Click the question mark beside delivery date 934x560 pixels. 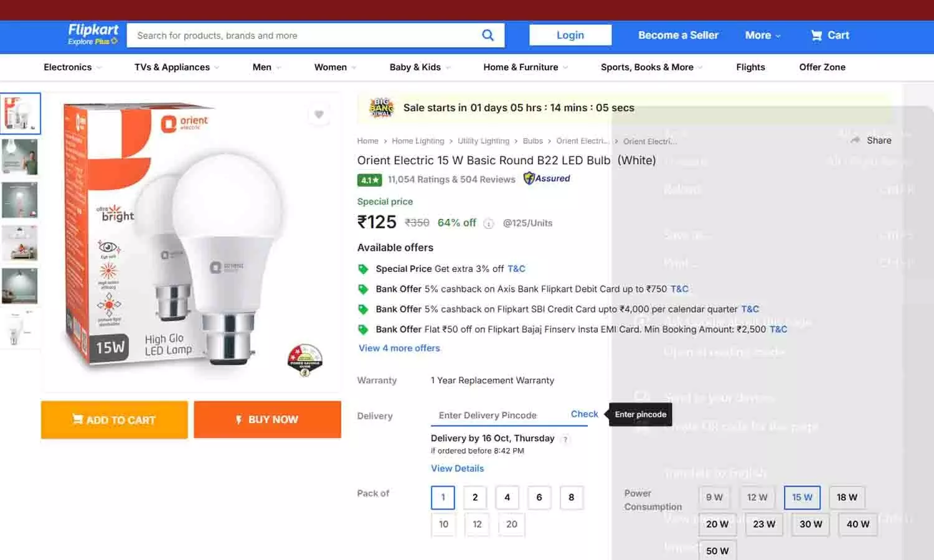click(565, 439)
